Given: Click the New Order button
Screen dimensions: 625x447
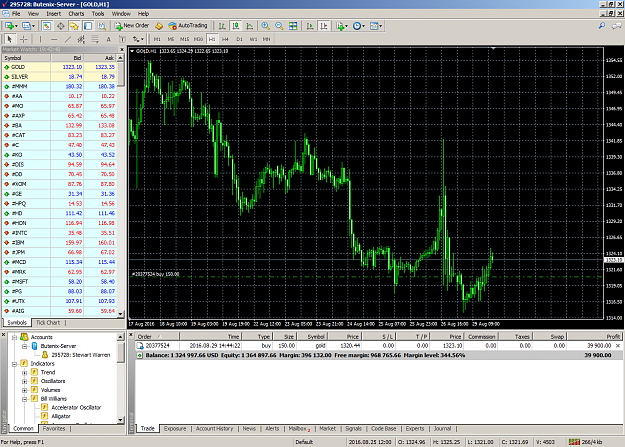Looking at the screenshot, I should click(132, 26).
